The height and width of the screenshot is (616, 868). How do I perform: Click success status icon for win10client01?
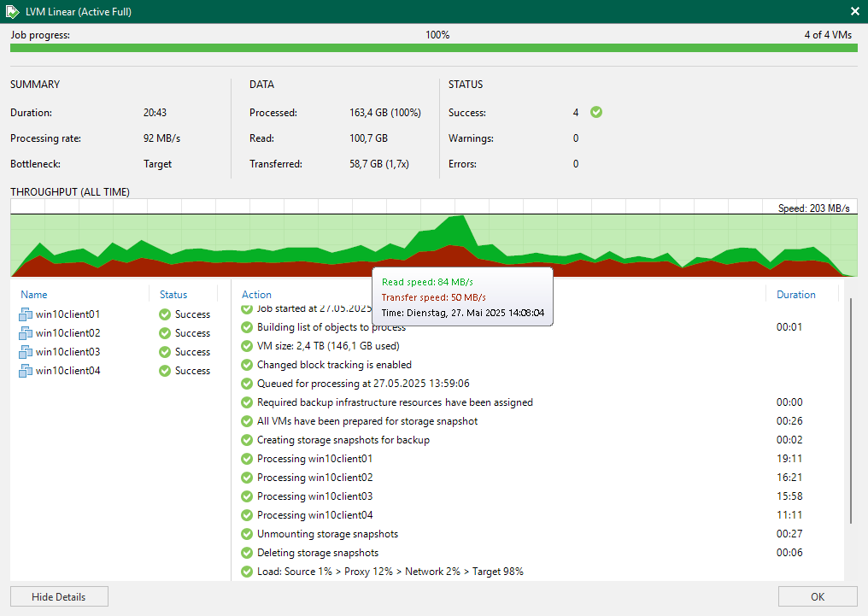pos(165,314)
